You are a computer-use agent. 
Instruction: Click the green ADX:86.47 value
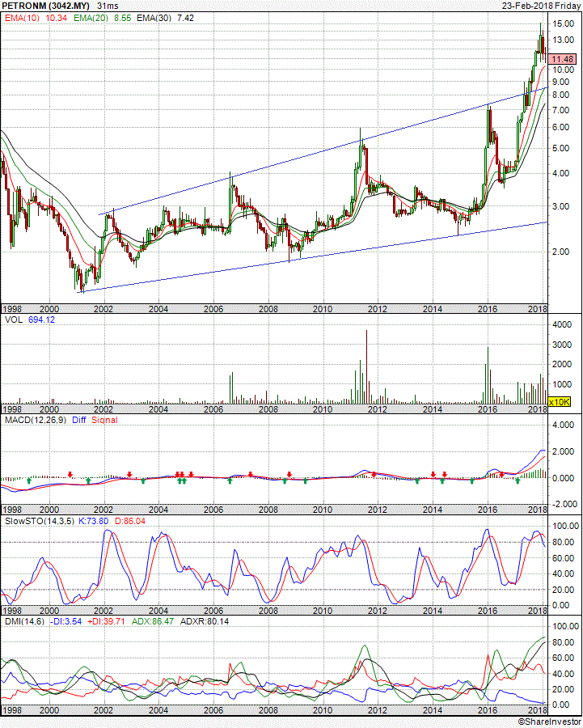point(153,621)
